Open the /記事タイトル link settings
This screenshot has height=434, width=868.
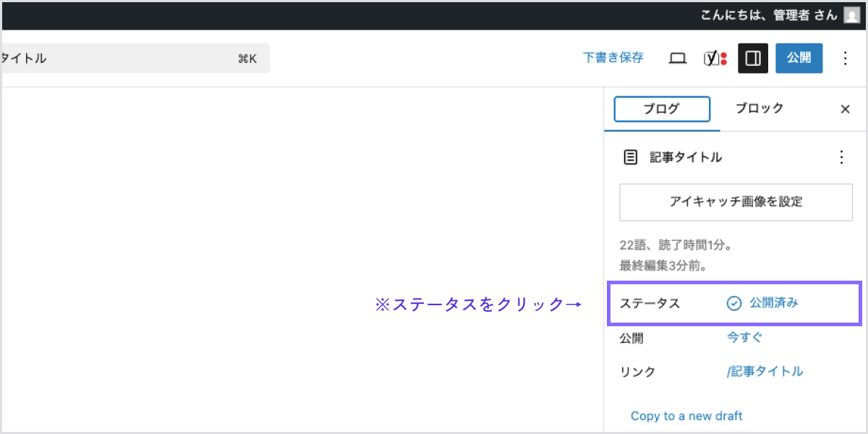765,372
